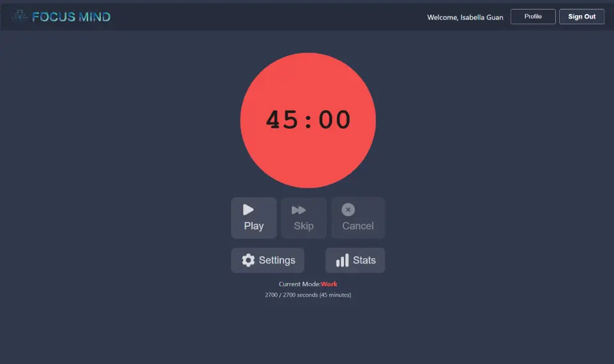Click the Current Mode label
The height and width of the screenshot is (364, 614).
click(x=299, y=284)
